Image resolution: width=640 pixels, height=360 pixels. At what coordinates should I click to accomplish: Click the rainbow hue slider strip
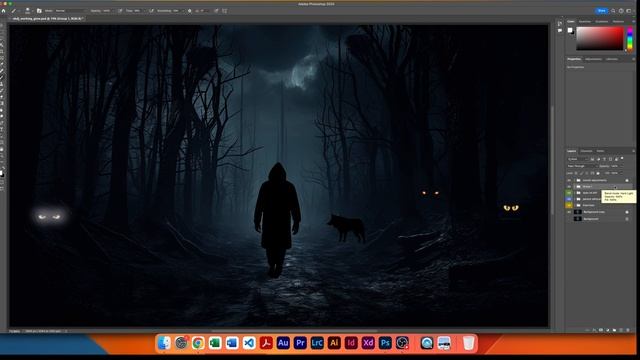pyautogui.click(x=629, y=38)
